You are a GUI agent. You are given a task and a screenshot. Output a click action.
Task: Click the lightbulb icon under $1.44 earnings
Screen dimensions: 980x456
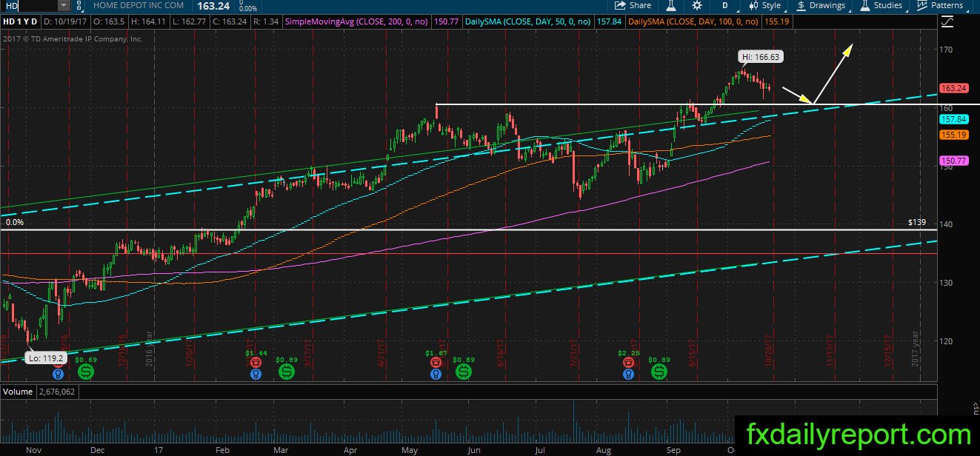(256, 375)
